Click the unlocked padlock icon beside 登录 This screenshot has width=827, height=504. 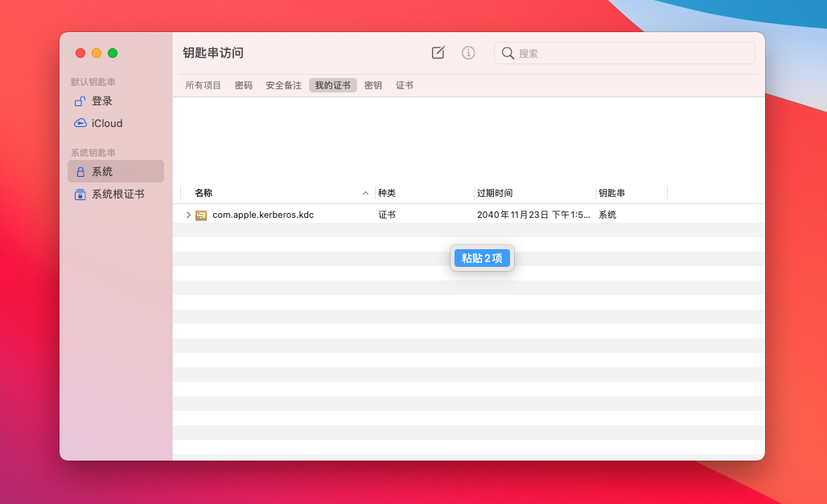80,101
